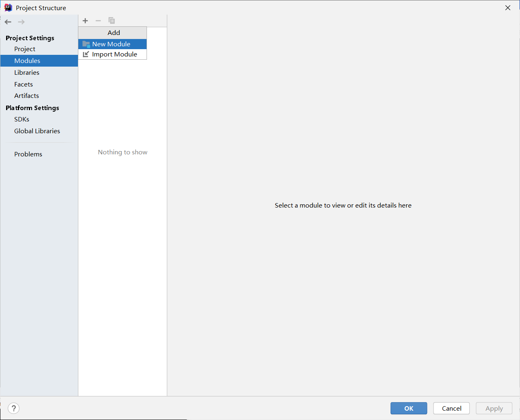
Task: Click 'Select a module to view' message
Action: tap(343, 206)
